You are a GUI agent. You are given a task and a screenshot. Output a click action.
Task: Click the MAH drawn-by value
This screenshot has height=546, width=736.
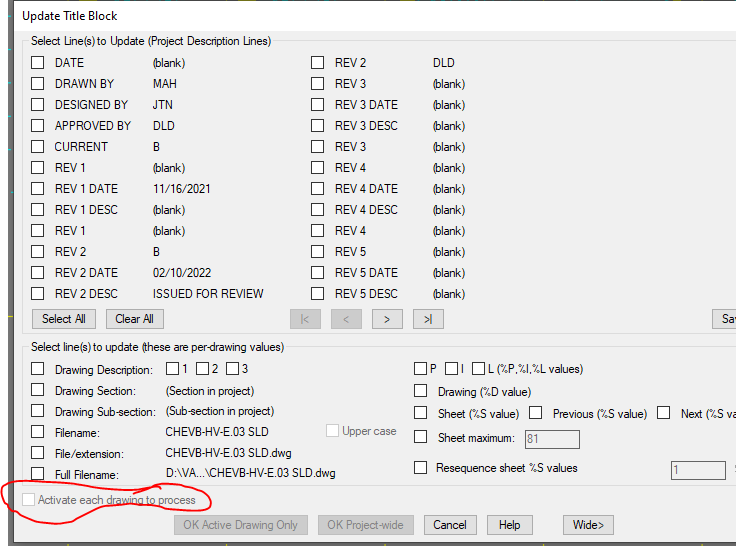tap(165, 84)
